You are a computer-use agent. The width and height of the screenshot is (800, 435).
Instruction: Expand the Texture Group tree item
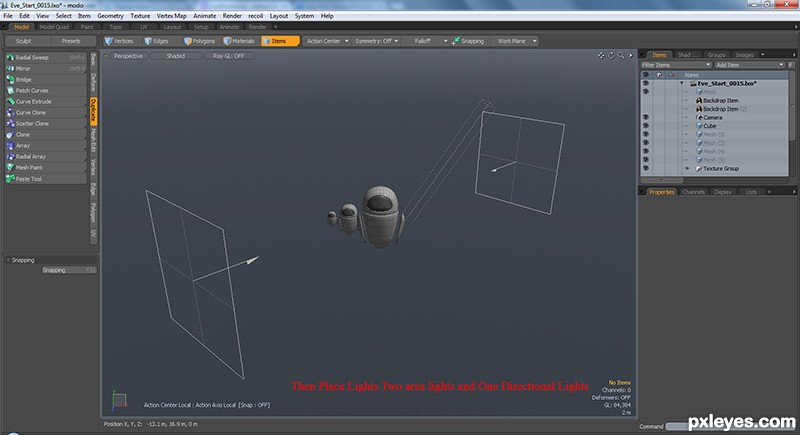coord(687,168)
